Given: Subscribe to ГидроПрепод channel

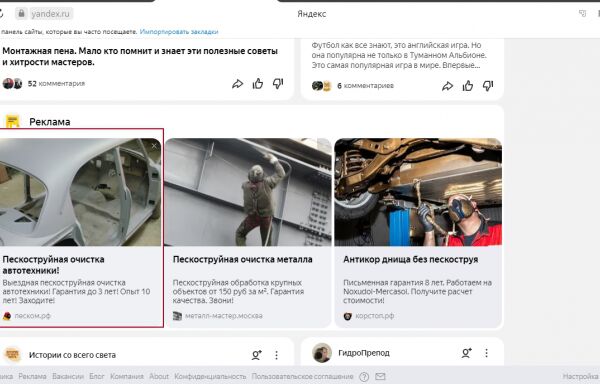Looking at the screenshot, I should pos(466,353).
